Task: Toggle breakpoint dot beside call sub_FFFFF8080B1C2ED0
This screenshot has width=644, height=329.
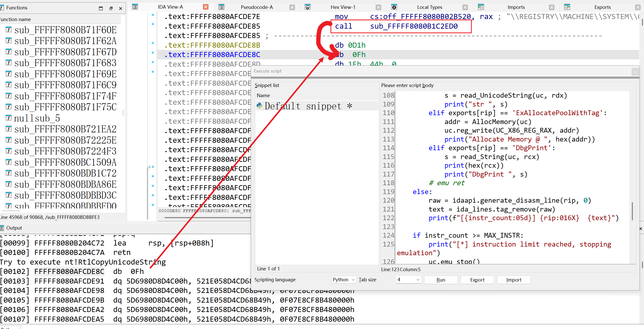Action: click(x=153, y=24)
